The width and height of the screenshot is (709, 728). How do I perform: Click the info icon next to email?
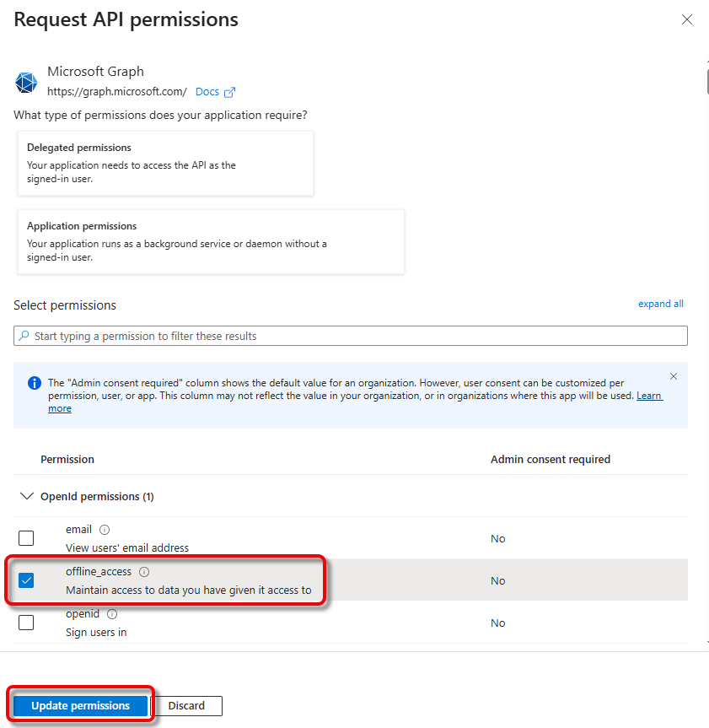click(105, 530)
